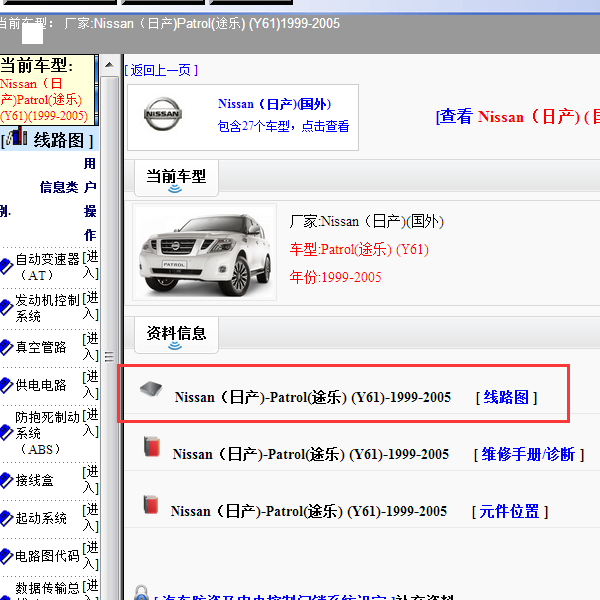Click 接线盒 in sidebar list

pyautogui.click(x=34, y=480)
